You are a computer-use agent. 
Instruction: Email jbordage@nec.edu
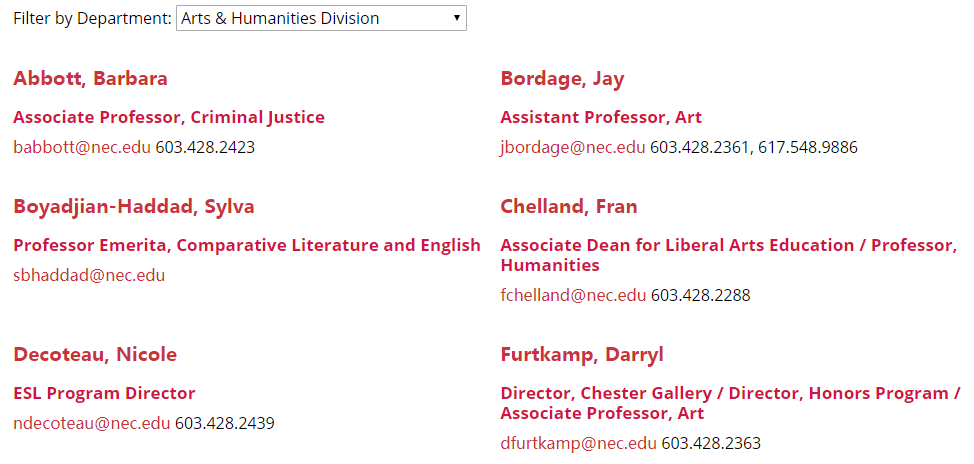[x=573, y=147]
